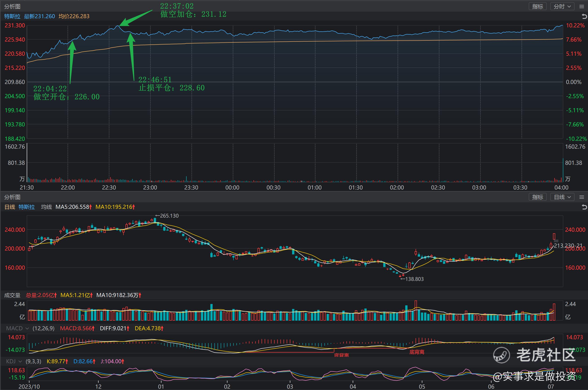The height and width of the screenshot is (390, 588).
Task: Open the upper chart's hamburger menu icon
Action: pos(581,7)
